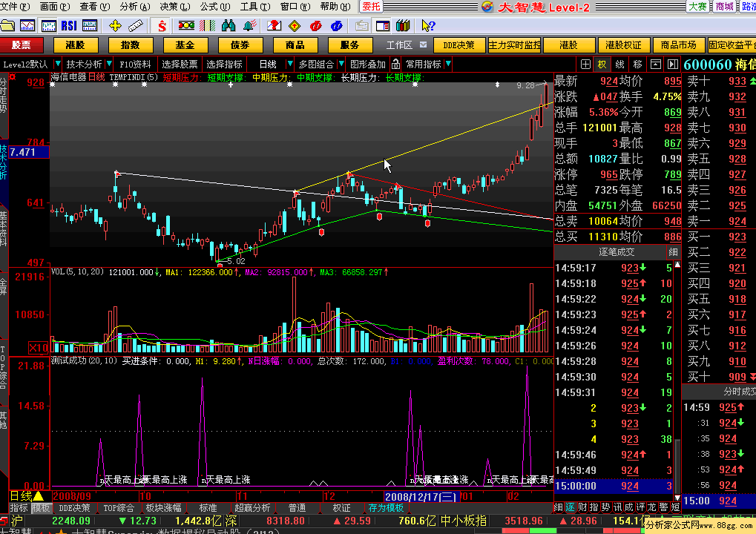Open the 工具(T) menu

(x=255, y=6)
